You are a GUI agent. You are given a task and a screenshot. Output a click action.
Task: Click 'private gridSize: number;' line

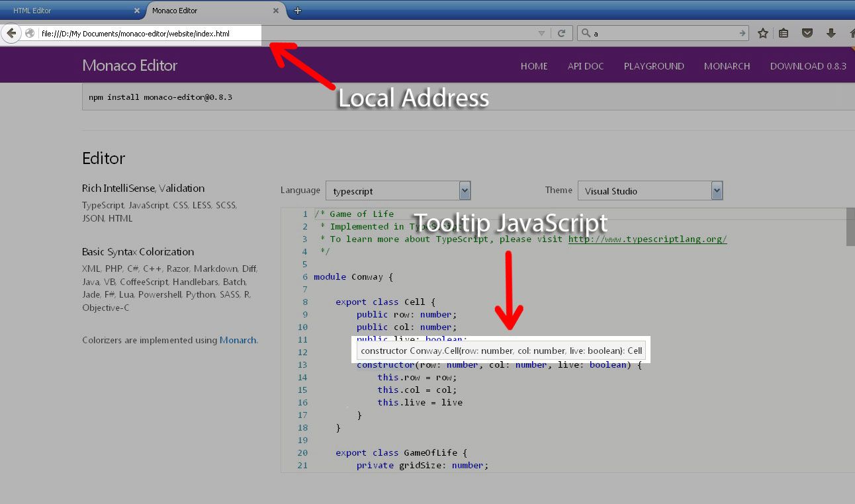point(422,465)
